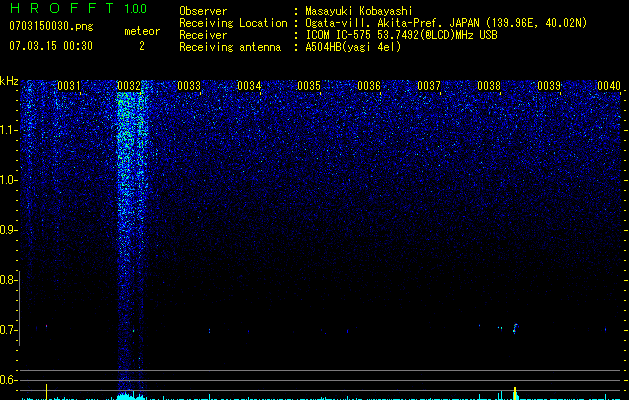Click the ICOM IC-575 receiver text
The image size is (629, 400).
pyautogui.click(x=401, y=35)
